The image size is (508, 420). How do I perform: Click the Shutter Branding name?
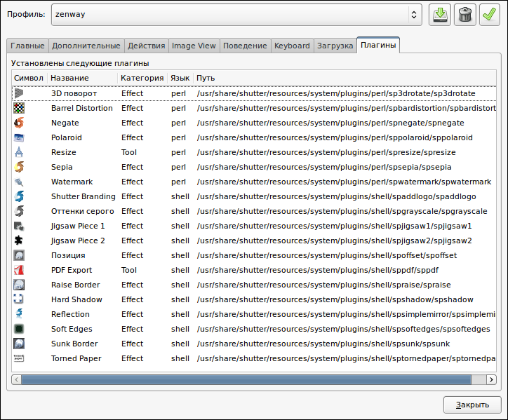pos(83,196)
